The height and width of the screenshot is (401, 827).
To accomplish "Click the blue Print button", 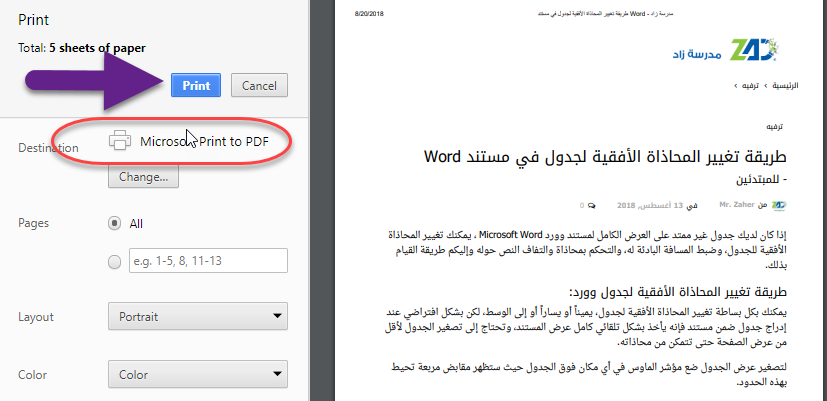I will pos(196,85).
